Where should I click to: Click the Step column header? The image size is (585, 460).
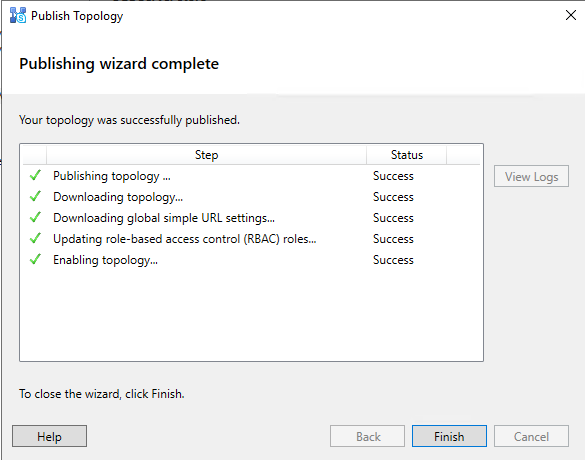click(x=206, y=155)
